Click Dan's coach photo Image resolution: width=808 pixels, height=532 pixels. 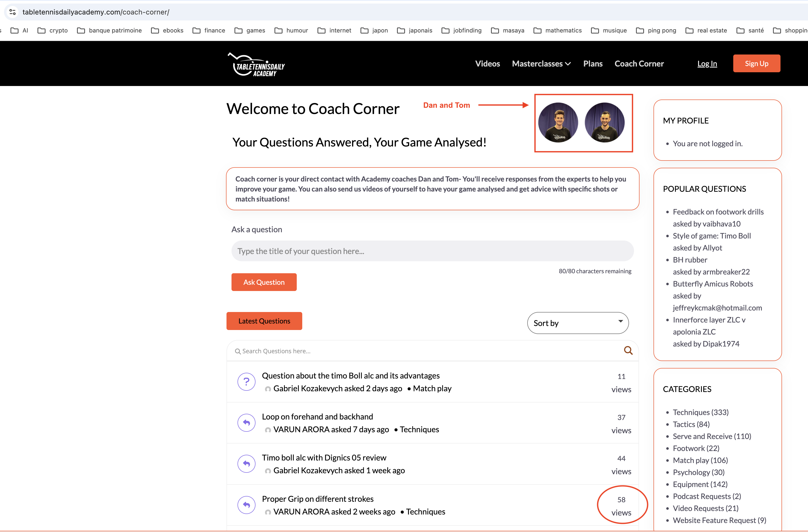tap(558, 122)
